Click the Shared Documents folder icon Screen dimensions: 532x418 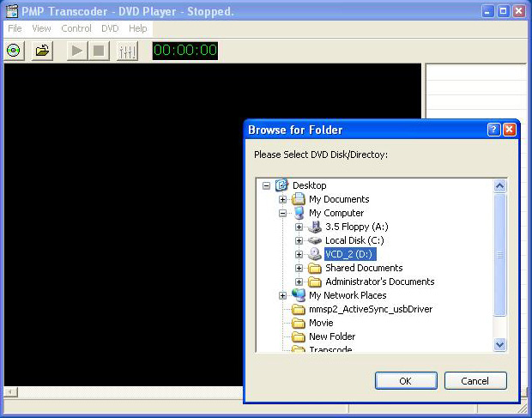coord(315,268)
